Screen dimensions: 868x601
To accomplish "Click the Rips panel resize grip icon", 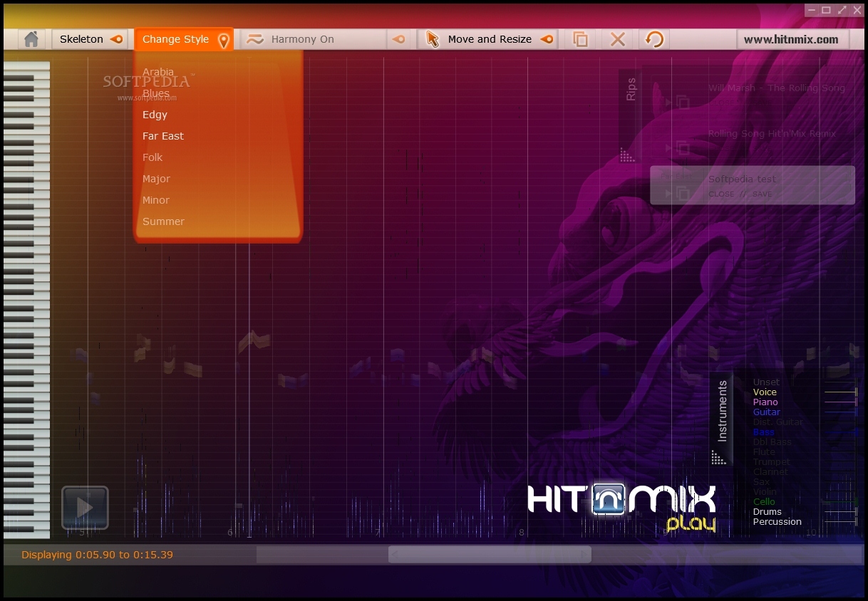I will (628, 155).
